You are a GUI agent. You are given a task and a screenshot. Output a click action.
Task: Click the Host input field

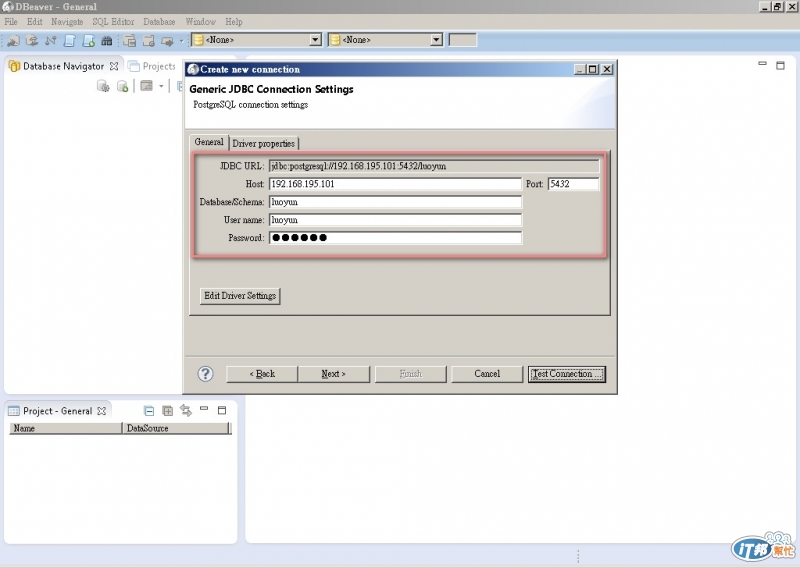pos(395,184)
